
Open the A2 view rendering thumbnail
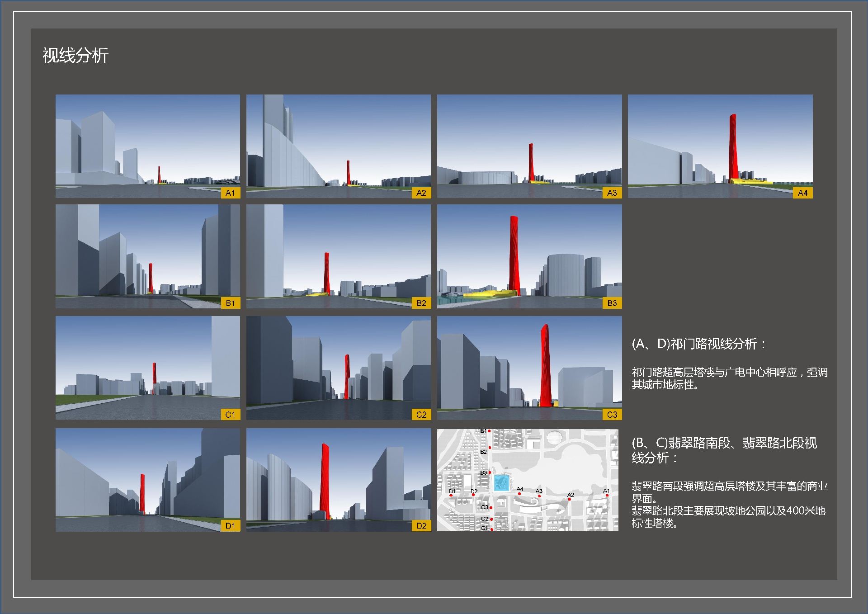pos(338,146)
